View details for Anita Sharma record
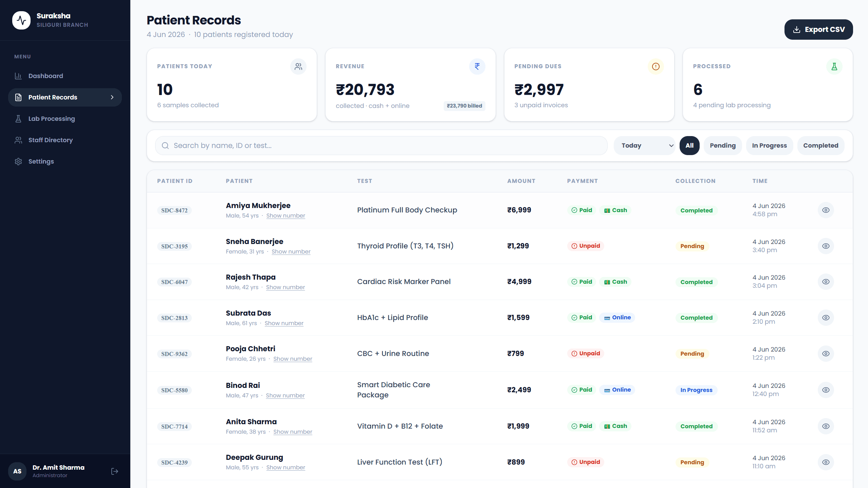The image size is (868, 488). (826, 426)
